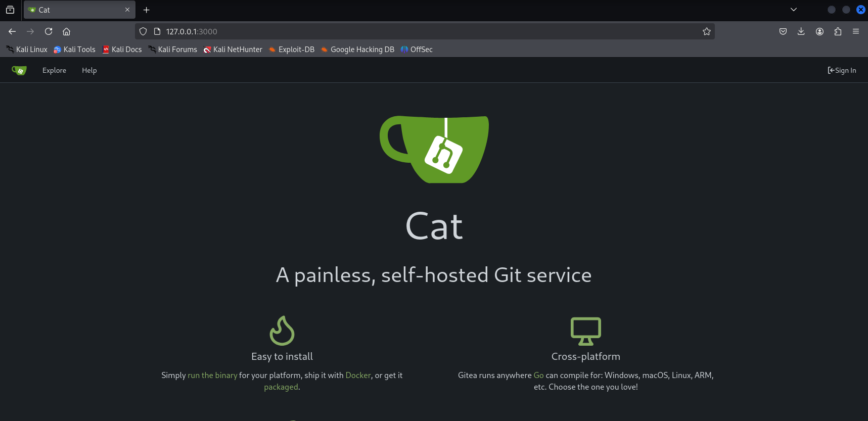Open the Help menu item
Screen dimensions: 868x421
89,71
